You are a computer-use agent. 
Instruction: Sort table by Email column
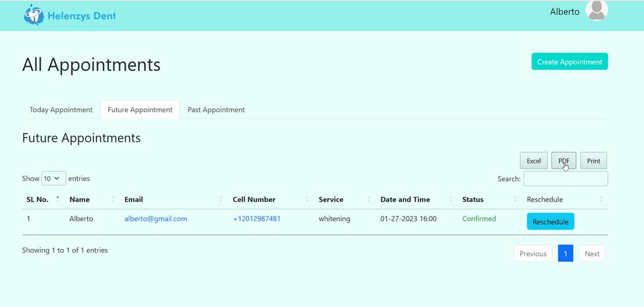pyautogui.click(x=133, y=200)
